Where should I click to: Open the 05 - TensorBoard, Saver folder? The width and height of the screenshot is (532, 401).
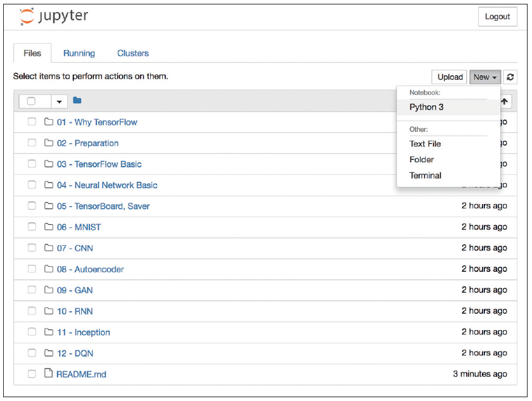103,207
